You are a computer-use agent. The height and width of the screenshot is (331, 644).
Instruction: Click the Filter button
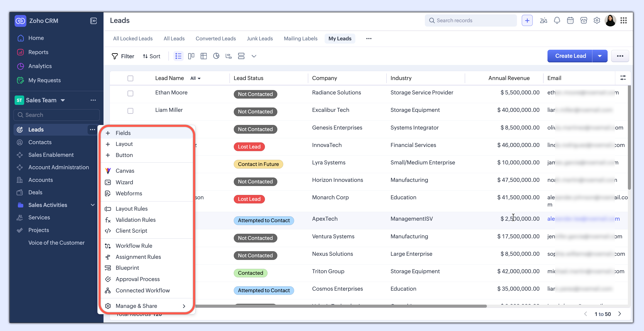click(x=123, y=56)
